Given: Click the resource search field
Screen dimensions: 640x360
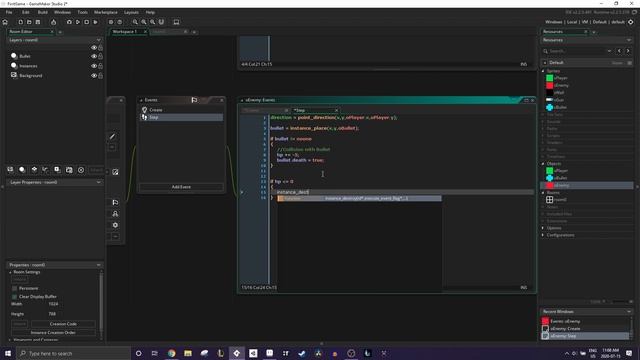Looking at the screenshot, I should [x=577, y=51].
